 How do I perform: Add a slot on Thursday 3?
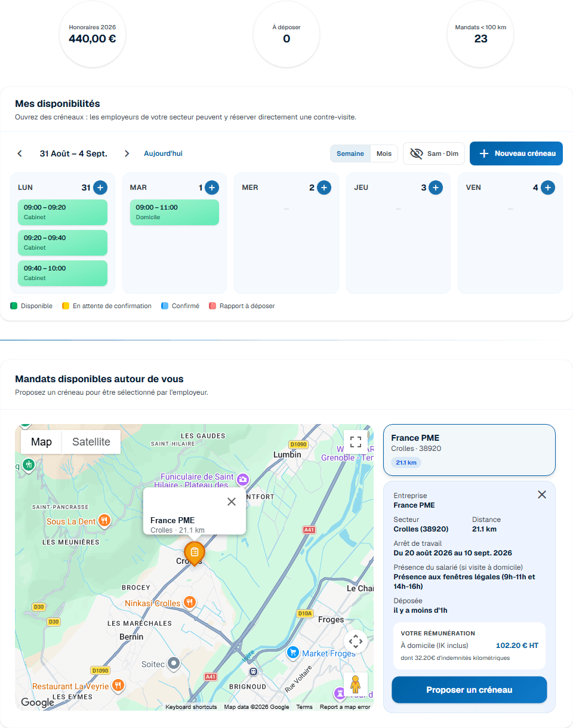[x=436, y=188]
